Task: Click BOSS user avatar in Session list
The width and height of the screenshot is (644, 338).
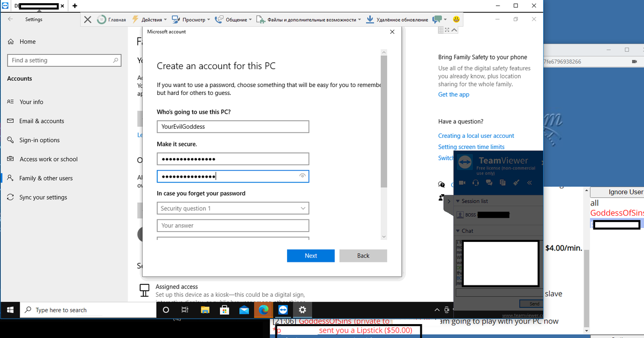Action: pos(460,215)
